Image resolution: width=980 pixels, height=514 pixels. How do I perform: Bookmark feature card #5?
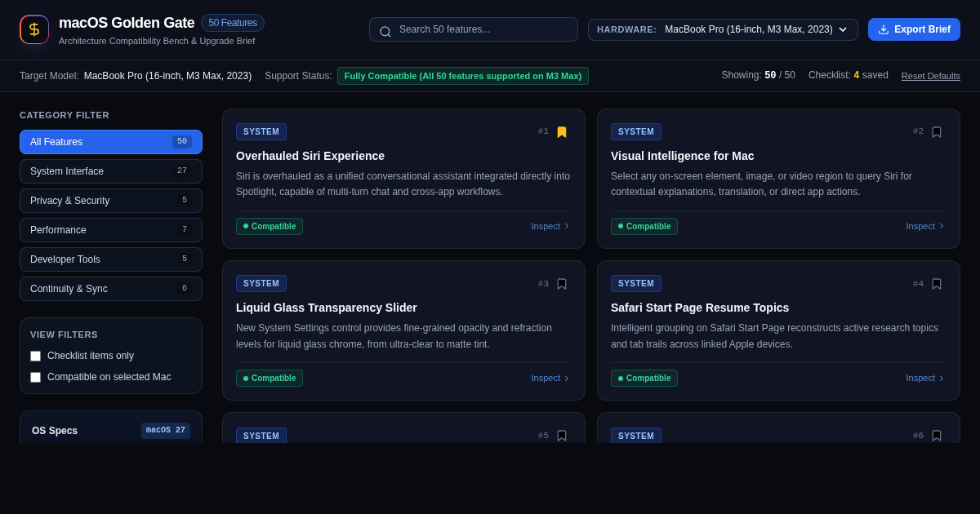click(562, 436)
